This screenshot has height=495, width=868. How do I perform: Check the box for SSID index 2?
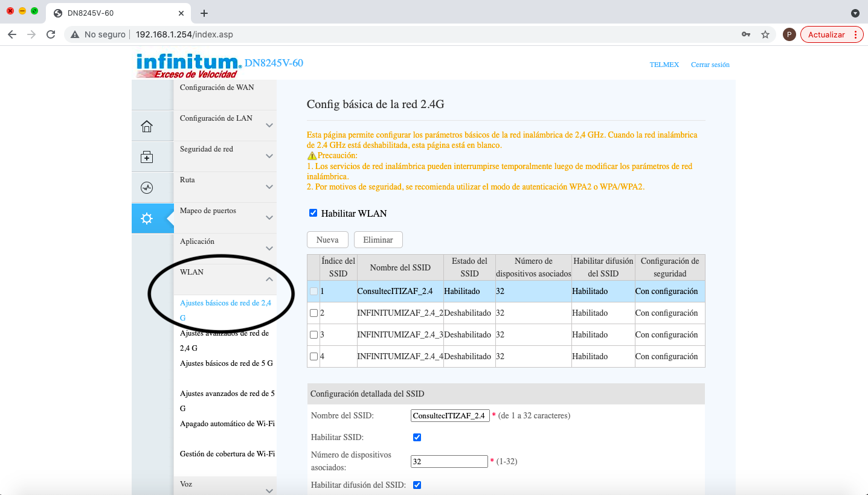pos(313,313)
